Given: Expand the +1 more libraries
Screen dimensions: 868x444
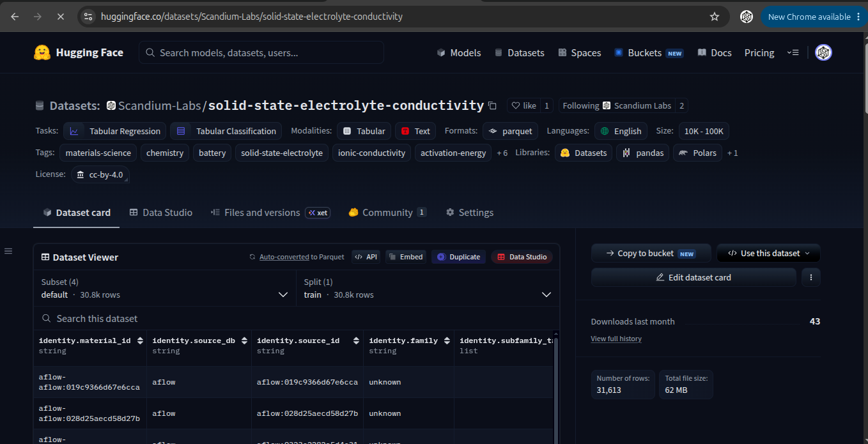Looking at the screenshot, I should point(732,153).
